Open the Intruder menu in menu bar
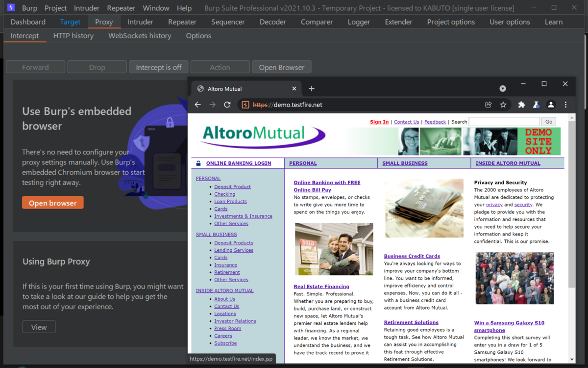588x368 pixels. tap(87, 8)
